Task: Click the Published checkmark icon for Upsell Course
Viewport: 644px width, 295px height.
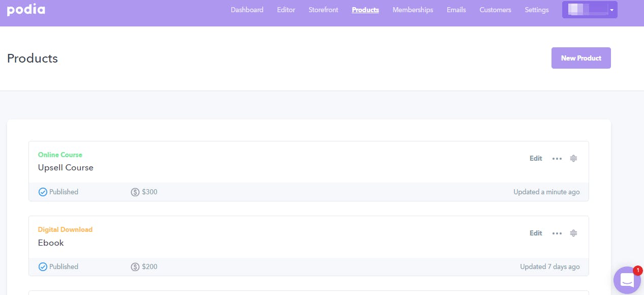Action: pyautogui.click(x=43, y=192)
